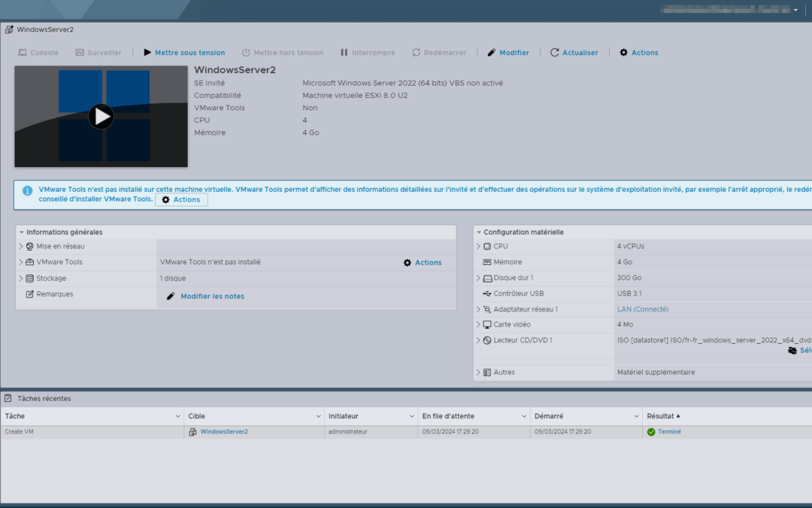
Task: Open the Initiateur column dropdown
Action: coord(412,416)
